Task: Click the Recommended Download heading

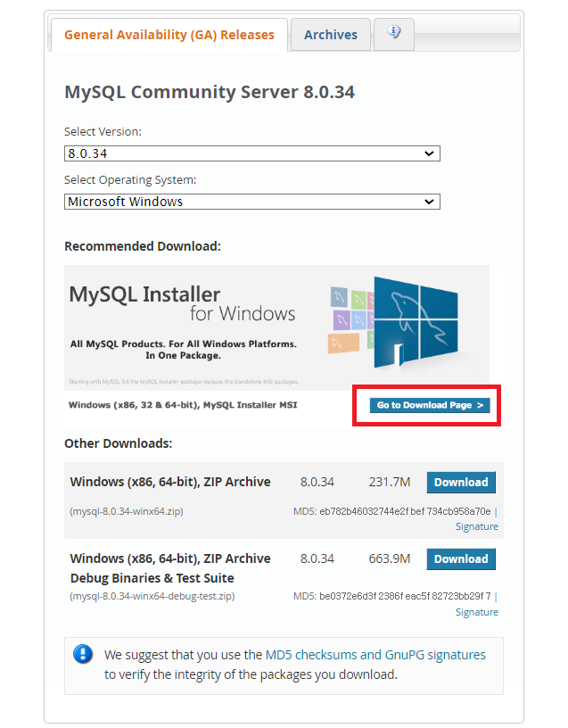Action: [x=143, y=246]
